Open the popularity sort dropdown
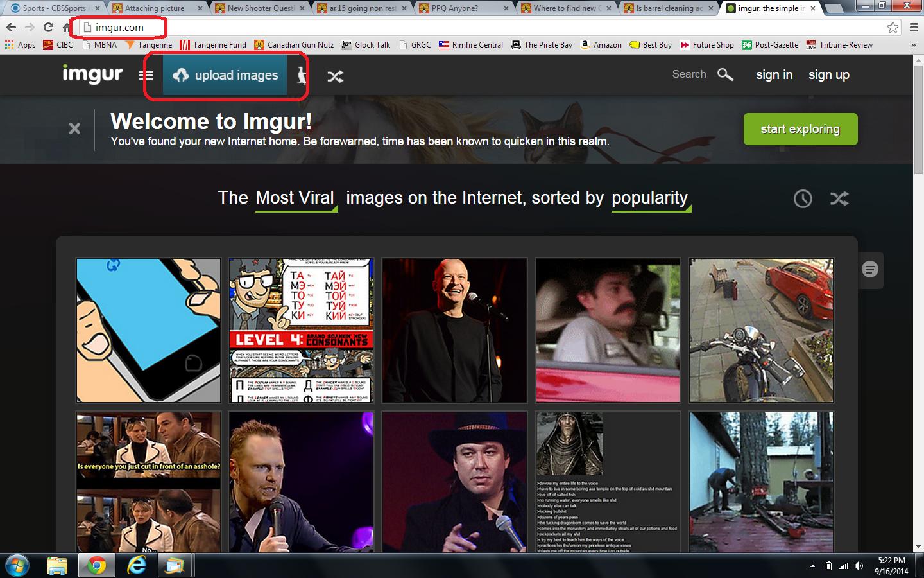This screenshot has height=578, width=924. (650, 198)
